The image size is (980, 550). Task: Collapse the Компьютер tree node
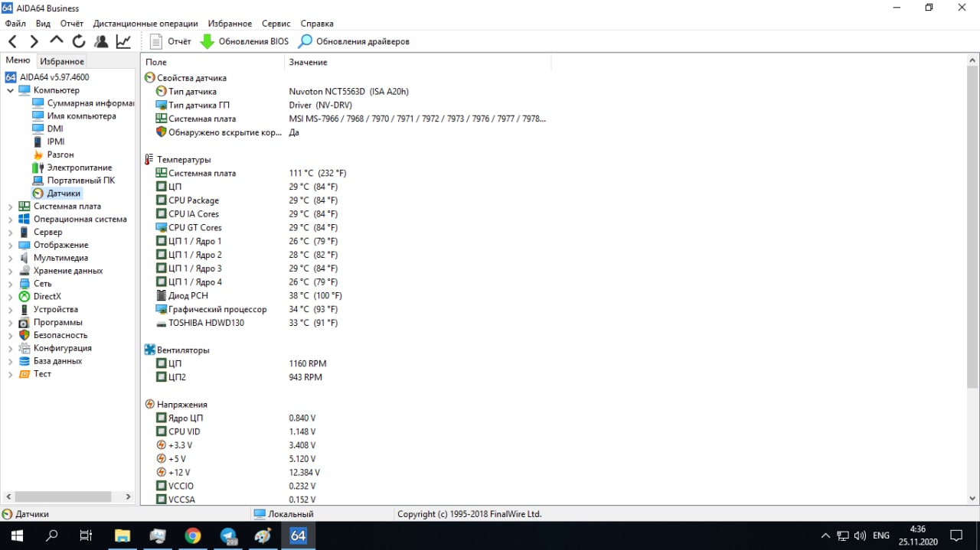10,90
